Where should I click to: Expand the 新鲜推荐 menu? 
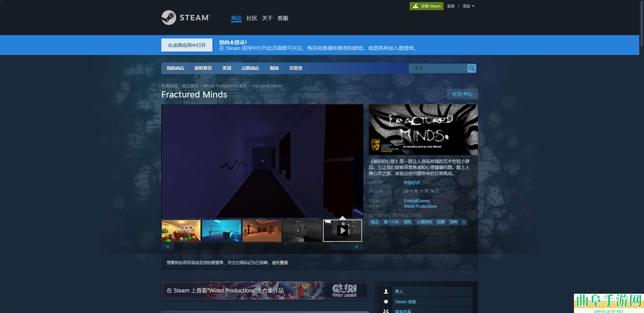203,68
